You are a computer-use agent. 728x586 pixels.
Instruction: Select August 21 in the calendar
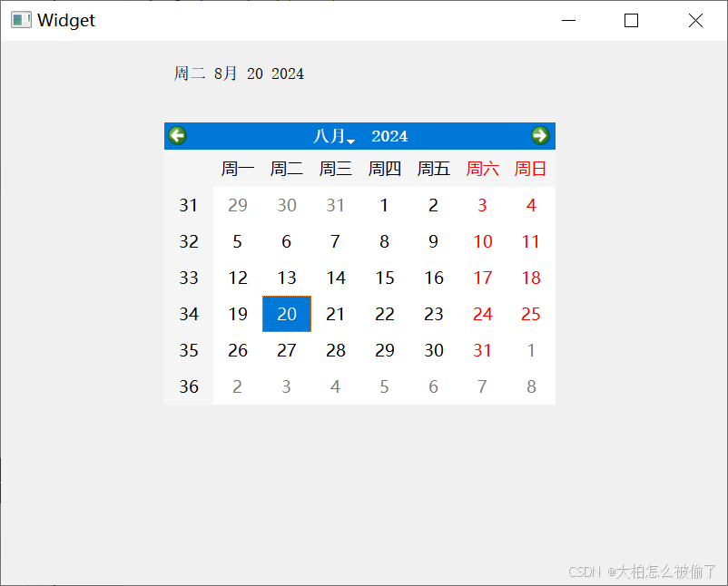tap(335, 314)
